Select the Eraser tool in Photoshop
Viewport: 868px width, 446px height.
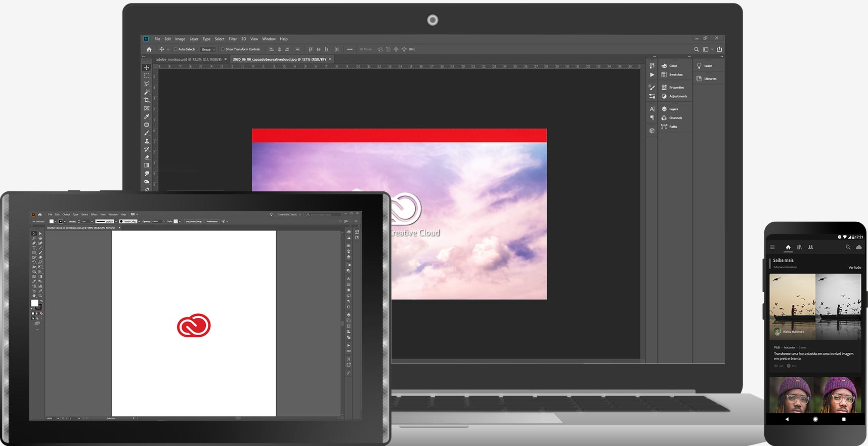click(147, 157)
